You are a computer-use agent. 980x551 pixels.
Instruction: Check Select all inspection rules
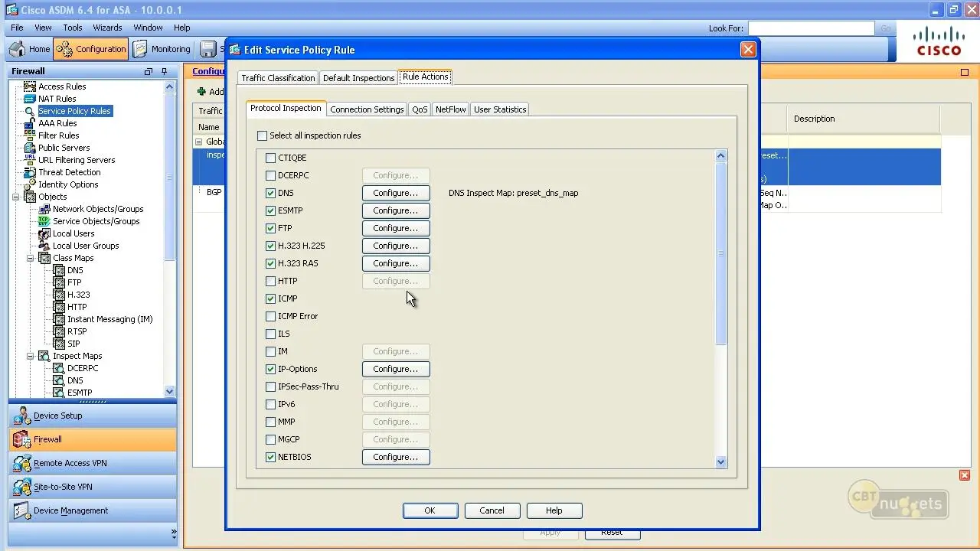point(263,135)
